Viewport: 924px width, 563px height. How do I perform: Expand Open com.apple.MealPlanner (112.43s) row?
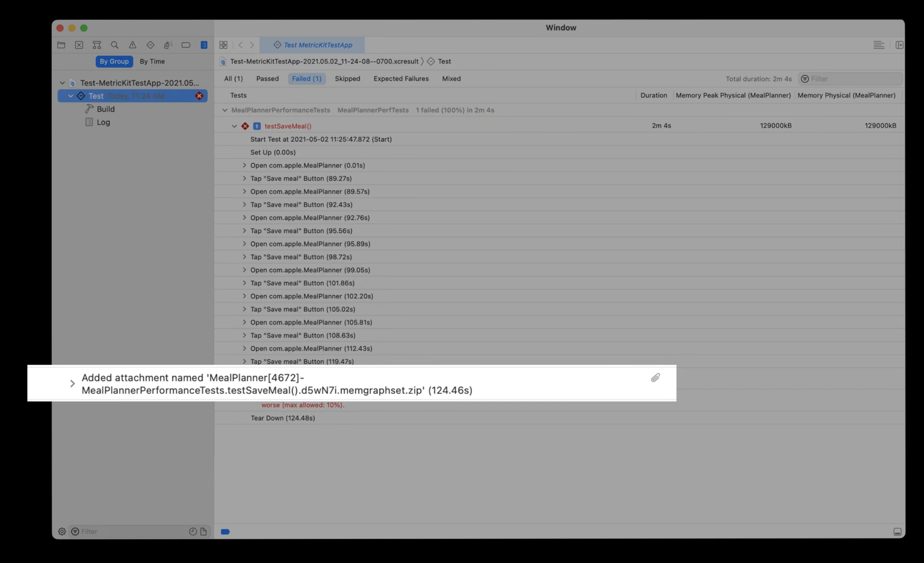244,348
